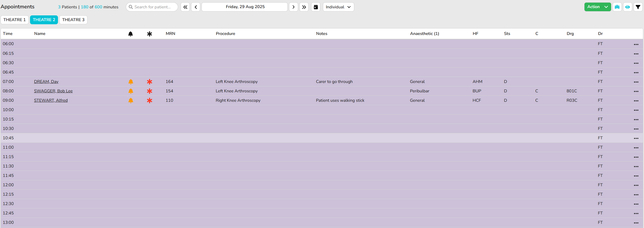
Task: Click orange bell for STEWART, Alfred
Action: [x=131, y=100]
